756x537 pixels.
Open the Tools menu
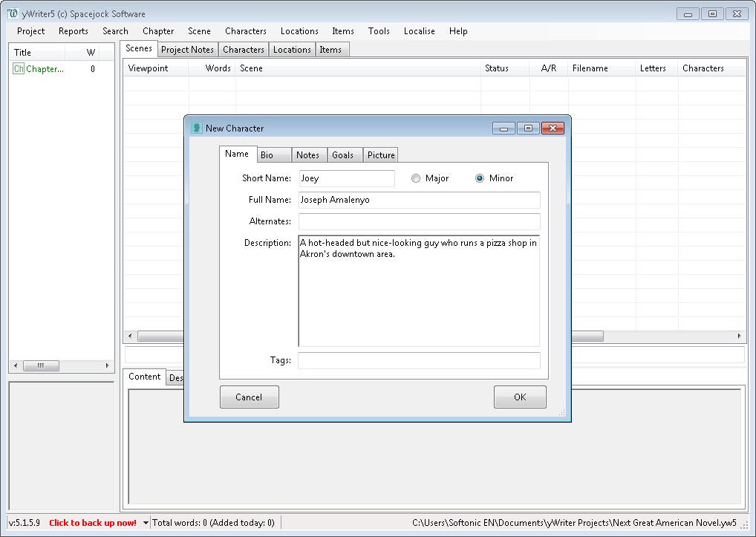tap(379, 31)
